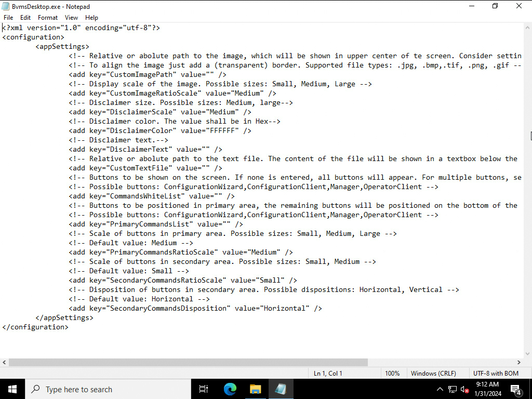The height and width of the screenshot is (399, 532).
Task: Restore down the Notepad window
Action: [x=495, y=6]
